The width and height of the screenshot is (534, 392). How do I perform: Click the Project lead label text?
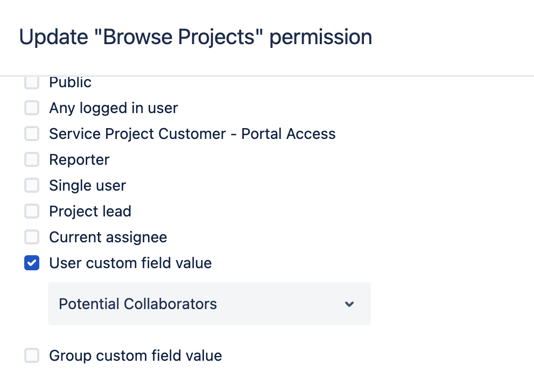[90, 211]
